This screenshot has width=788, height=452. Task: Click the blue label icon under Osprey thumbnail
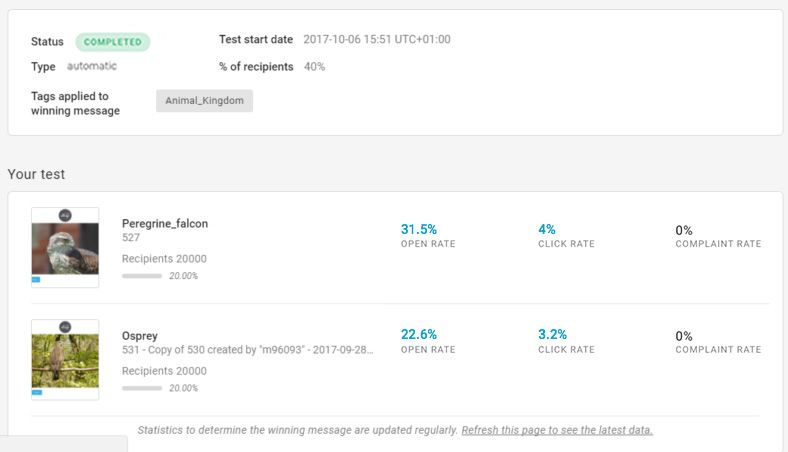(37, 392)
